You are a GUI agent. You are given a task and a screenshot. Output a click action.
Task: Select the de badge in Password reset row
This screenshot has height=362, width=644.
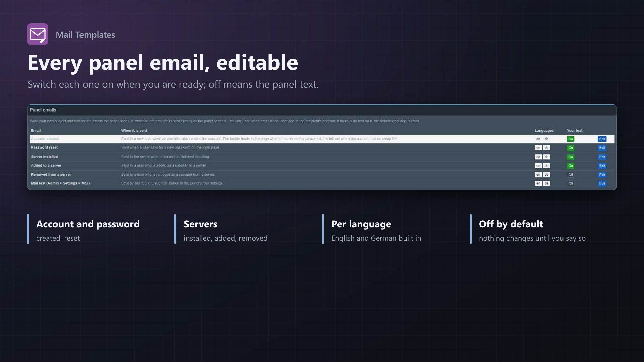click(x=546, y=148)
